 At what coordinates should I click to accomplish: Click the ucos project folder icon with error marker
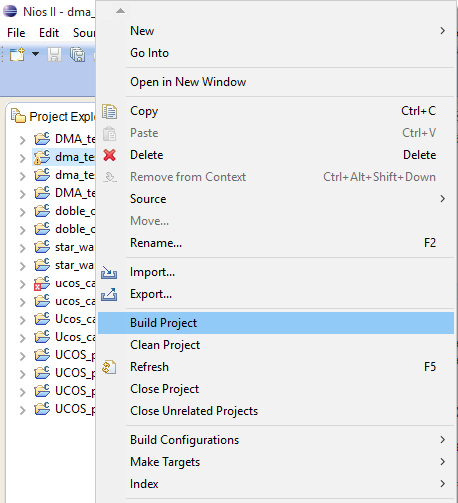(42, 283)
